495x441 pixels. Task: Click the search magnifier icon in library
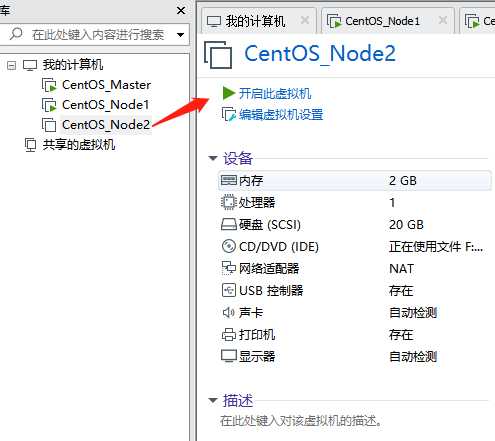[16, 34]
